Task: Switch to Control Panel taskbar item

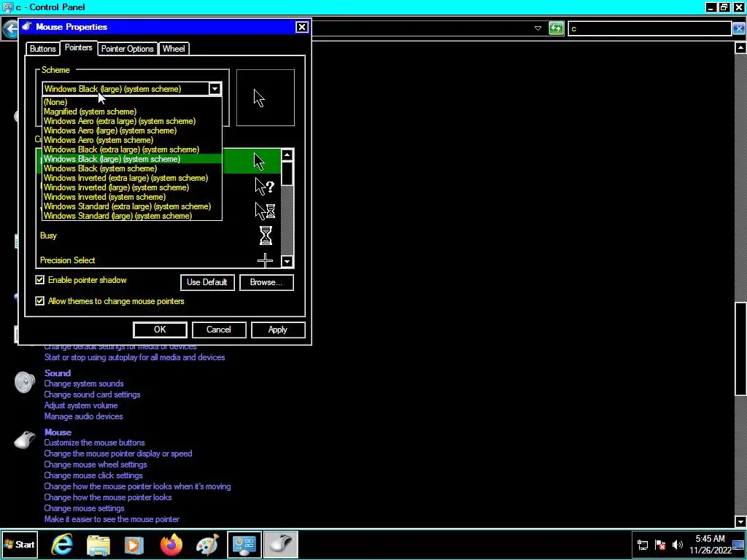Action: click(244, 545)
